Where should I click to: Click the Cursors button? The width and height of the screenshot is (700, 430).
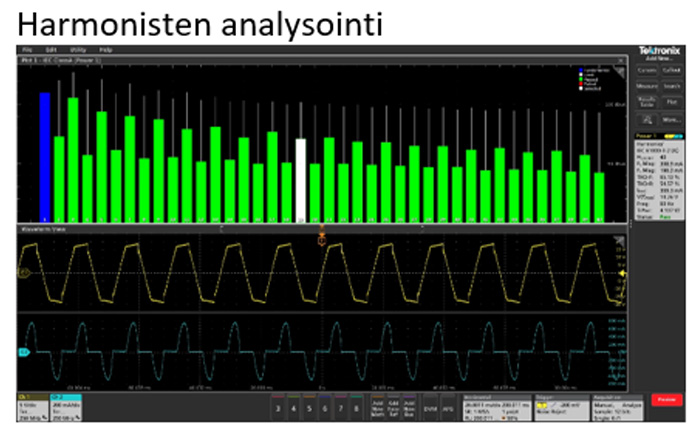click(x=644, y=70)
